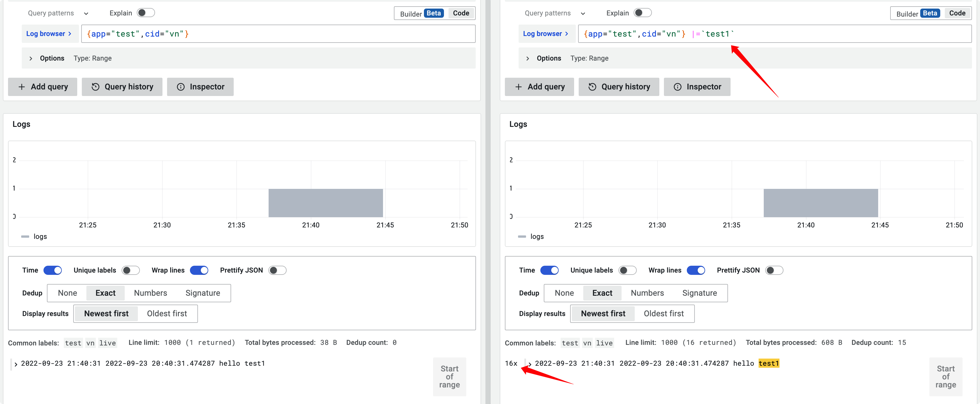Enable Prettify JSON in right panel
980x404 pixels.
tap(774, 270)
